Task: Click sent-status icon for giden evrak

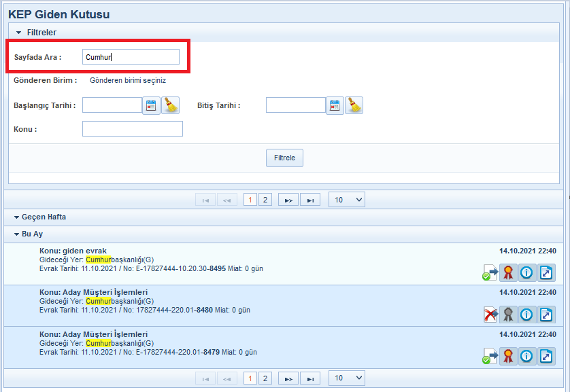Action: pyautogui.click(x=490, y=273)
